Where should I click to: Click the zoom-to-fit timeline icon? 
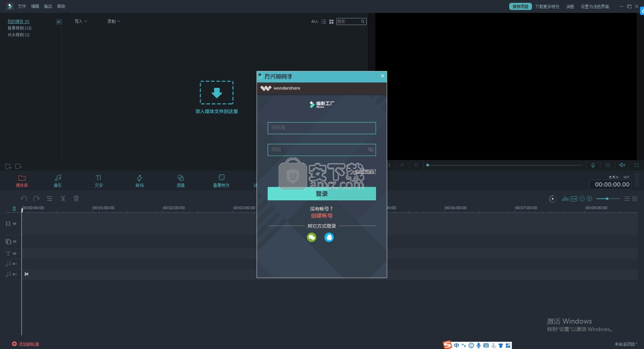tap(574, 199)
